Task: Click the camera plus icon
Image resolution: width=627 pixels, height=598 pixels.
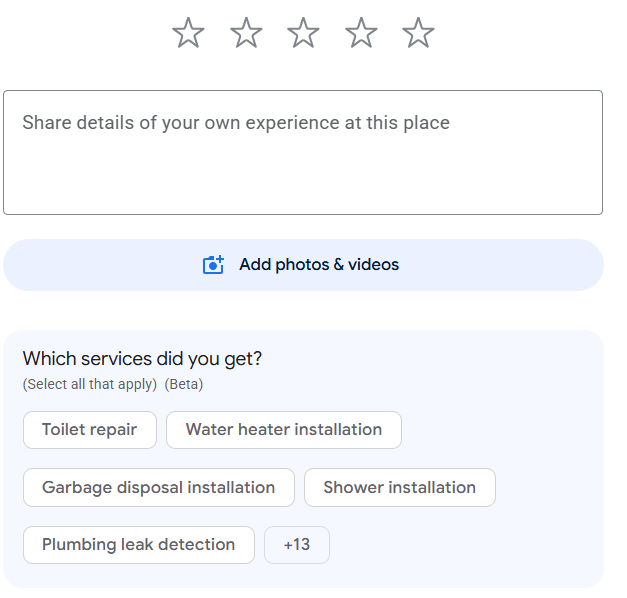Action: coord(213,265)
